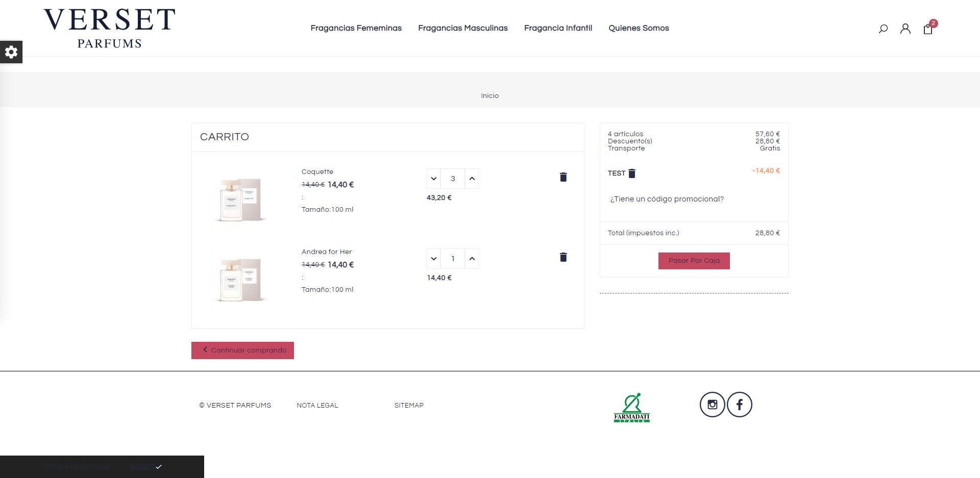Open Fragancia Infantil menu
The width and height of the screenshot is (980, 478).
click(558, 28)
